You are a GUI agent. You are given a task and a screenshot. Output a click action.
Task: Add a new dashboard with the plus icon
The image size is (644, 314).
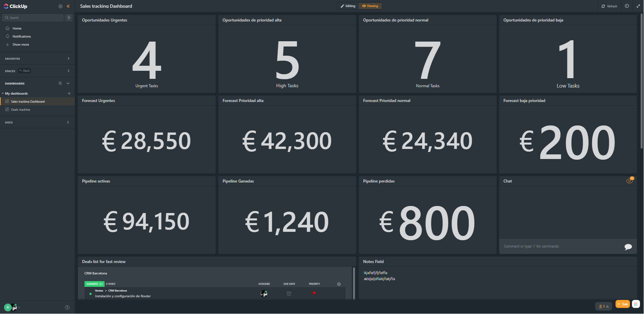pyautogui.click(x=69, y=94)
